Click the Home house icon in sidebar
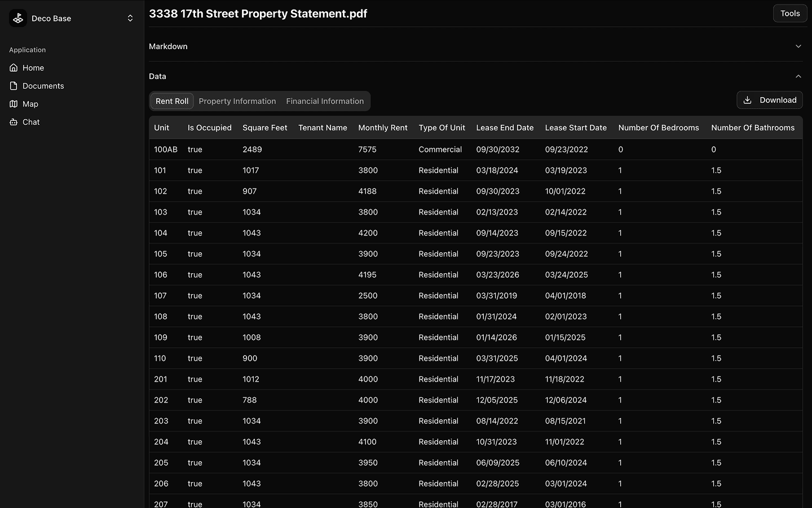The height and width of the screenshot is (508, 812). (14, 68)
